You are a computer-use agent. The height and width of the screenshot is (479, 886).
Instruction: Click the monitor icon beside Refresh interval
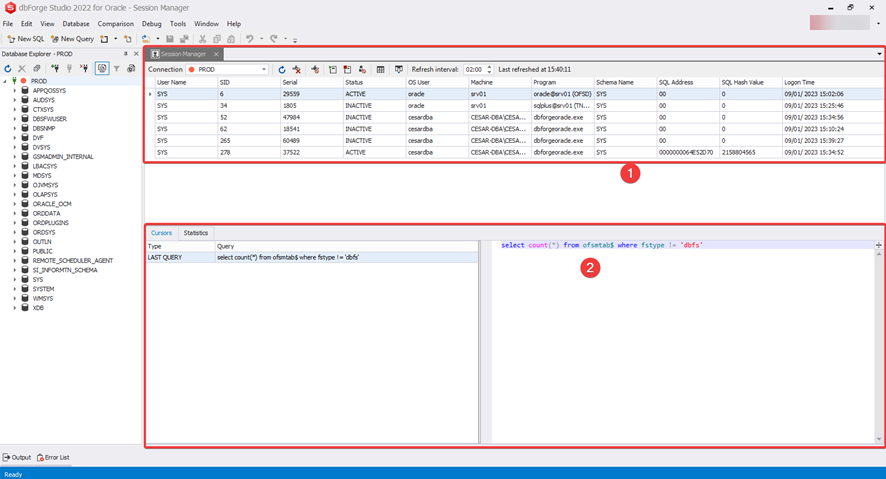(x=399, y=69)
